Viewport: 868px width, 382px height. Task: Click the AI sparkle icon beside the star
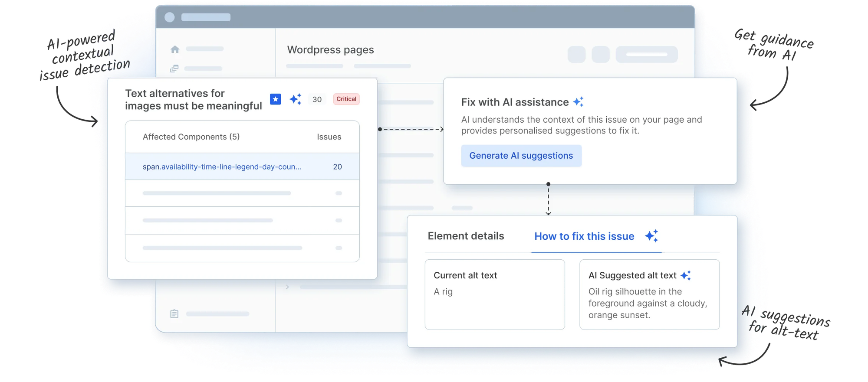coord(296,99)
